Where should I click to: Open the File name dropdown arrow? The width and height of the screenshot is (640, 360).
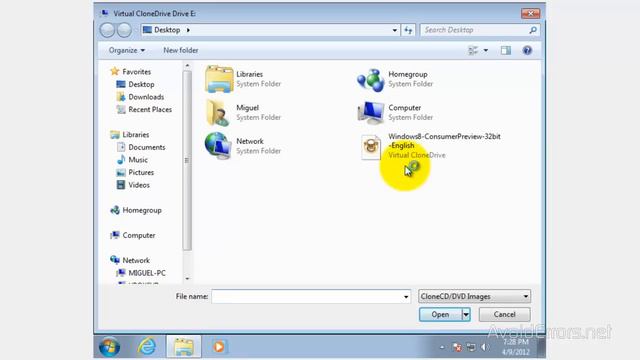point(406,297)
